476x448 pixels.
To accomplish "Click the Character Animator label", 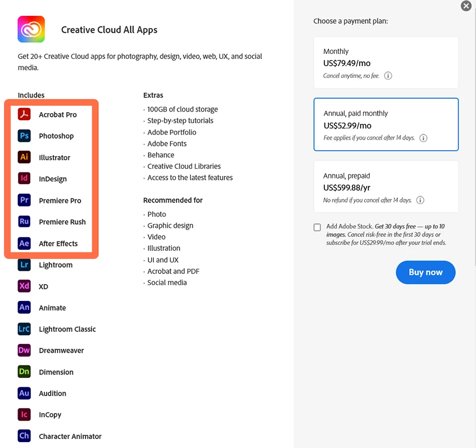I will 70,436.
